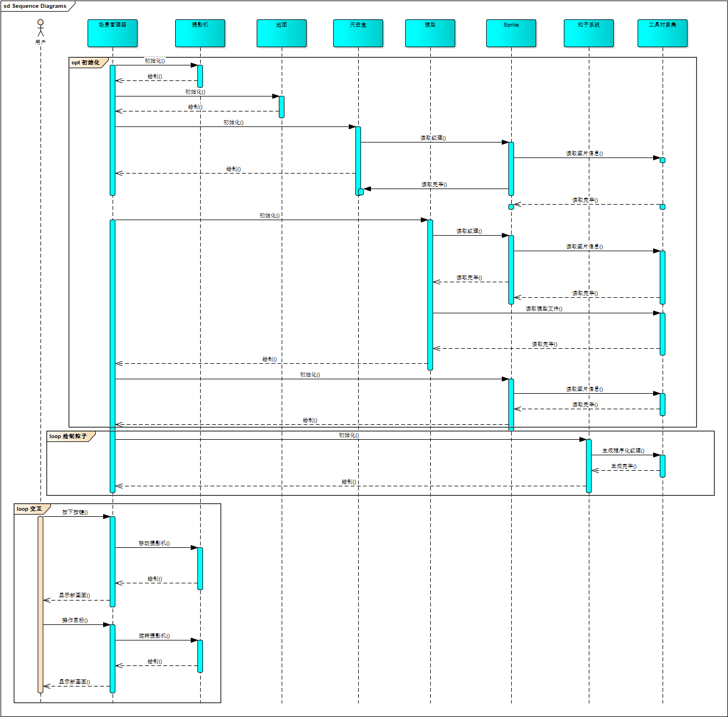
Task: Click the 移动摄影机() message label
Action: (154, 543)
